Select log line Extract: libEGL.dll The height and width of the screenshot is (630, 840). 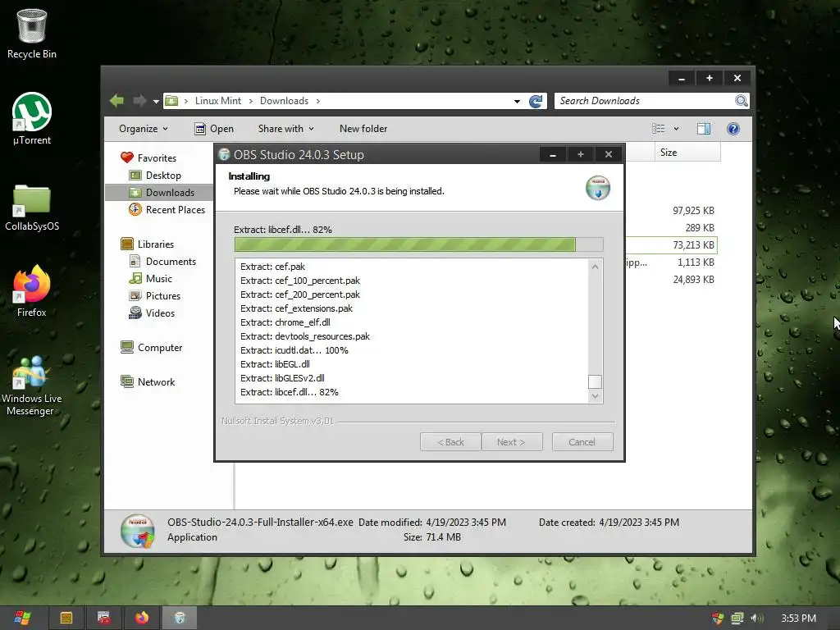[x=275, y=363]
